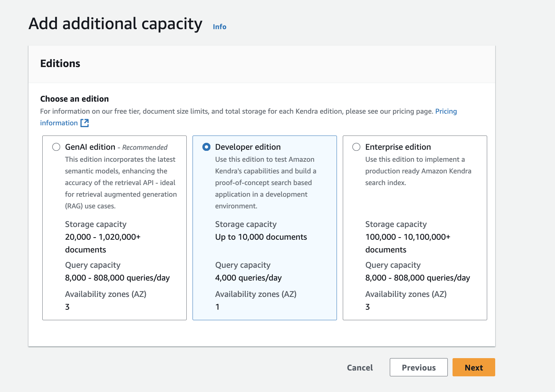Image resolution: width=555 pixels, height=392 pixels.
Task: Go back with the Previous button
Action: tap(418, 367)
